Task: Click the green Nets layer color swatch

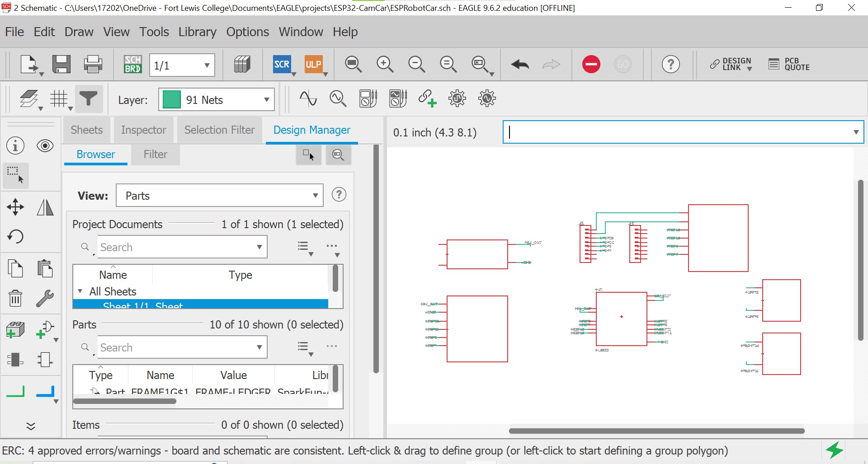Action: pos(171,100)
